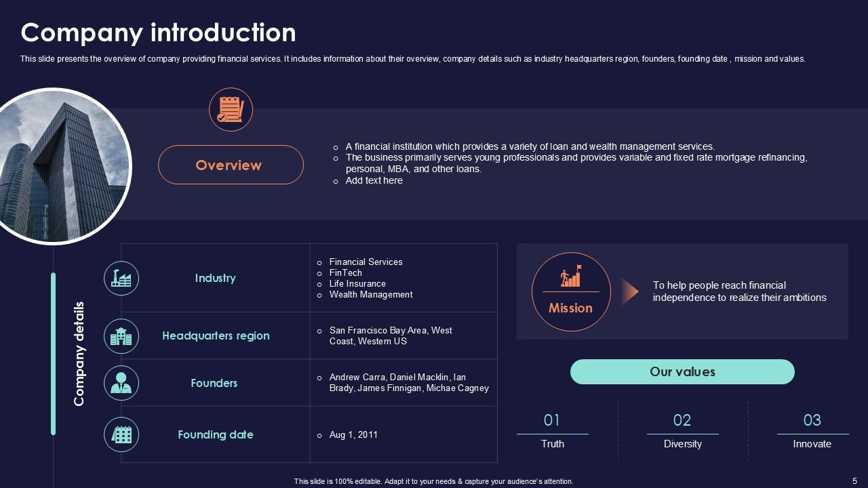The height and width of the screenshot is (488, 868).
Task: Select the Company introduction title
Action: [158, 33]
